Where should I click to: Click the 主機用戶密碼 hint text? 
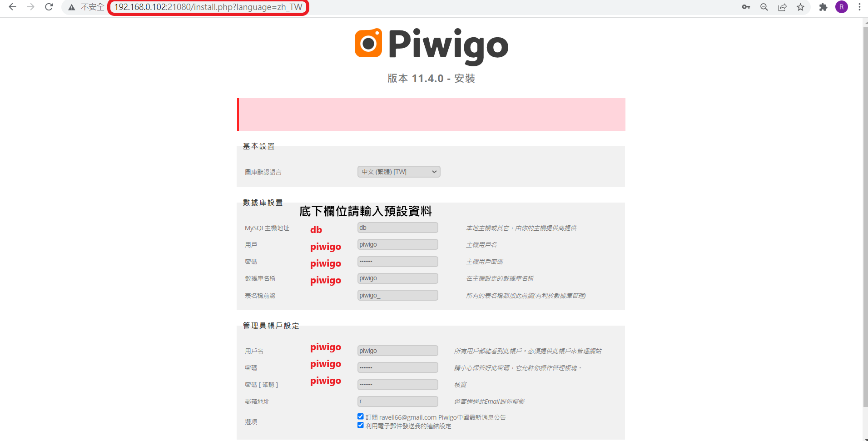point(485,262)
